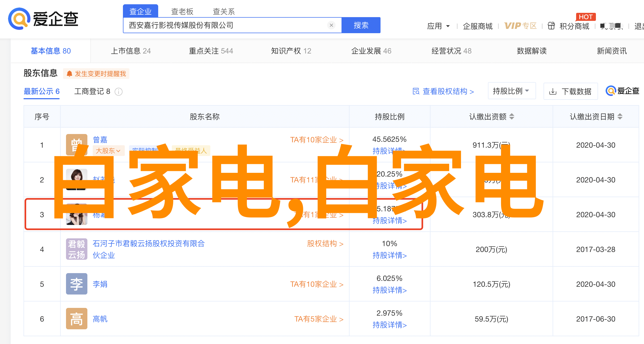The width and height of the screenshot is (644, 344).
Task: Open 持股详情 under 10% share
Action: click(x=390, y=255)
